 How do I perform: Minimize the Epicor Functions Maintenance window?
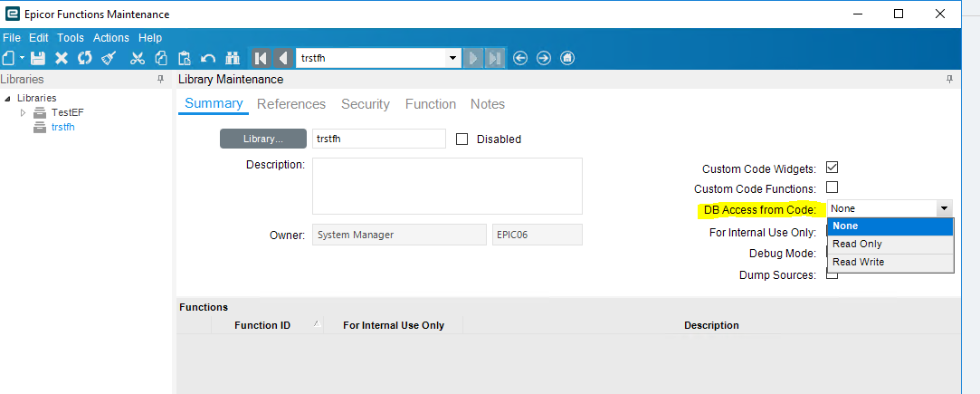click(857, 13)
